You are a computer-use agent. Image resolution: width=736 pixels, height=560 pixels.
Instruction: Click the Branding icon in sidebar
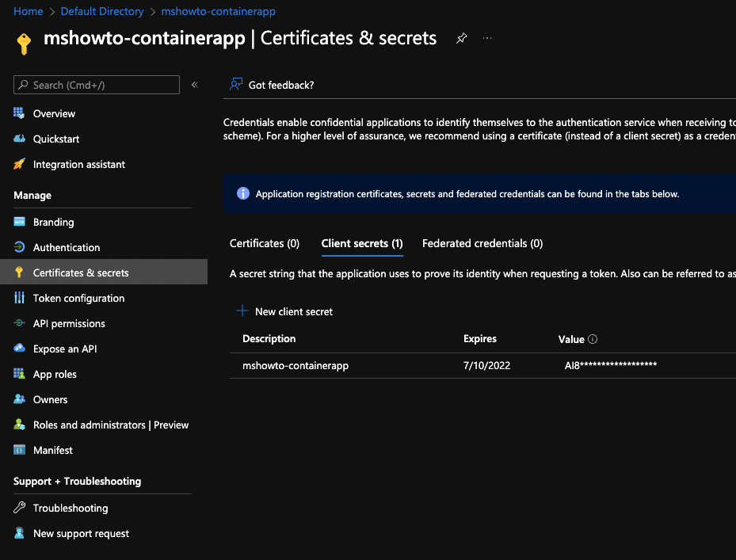point(19,222)
